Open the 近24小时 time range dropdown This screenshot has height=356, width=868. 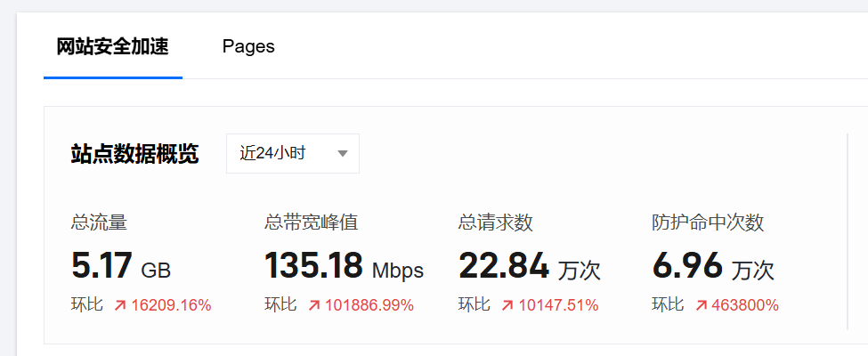point(293,153)
